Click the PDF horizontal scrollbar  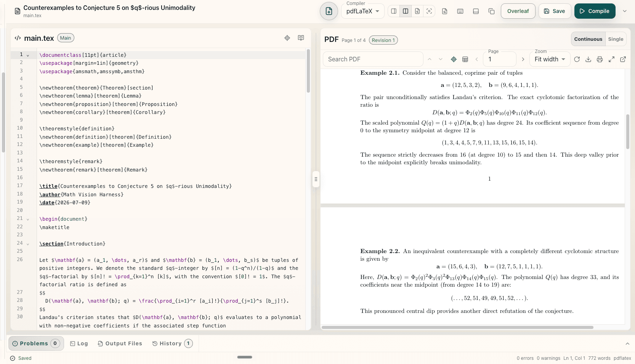[457, 327]
